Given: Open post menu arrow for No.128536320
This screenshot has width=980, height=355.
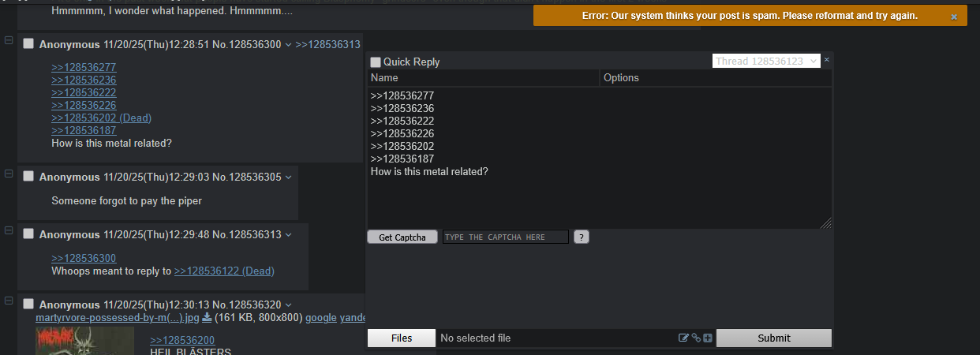Looking at the screenshot, I should pyautogui.click(x=288, y=305).
